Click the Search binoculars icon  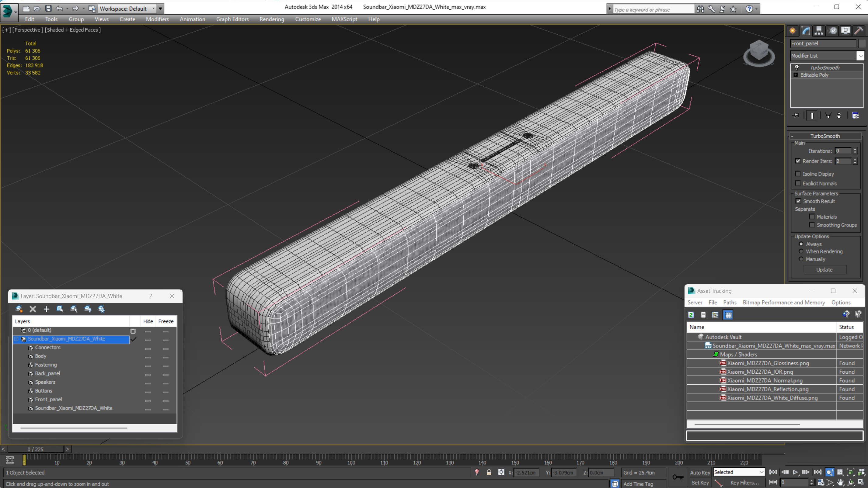pos(700,9)
